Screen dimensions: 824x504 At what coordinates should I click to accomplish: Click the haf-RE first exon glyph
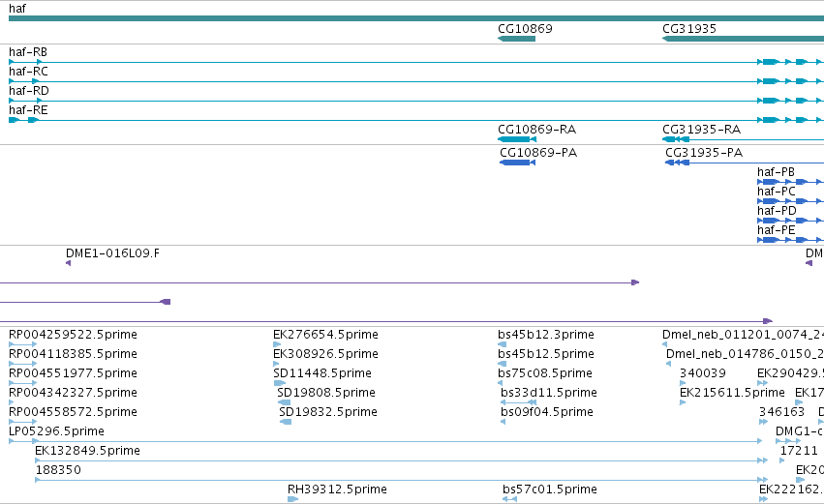(x=15, y=120)
